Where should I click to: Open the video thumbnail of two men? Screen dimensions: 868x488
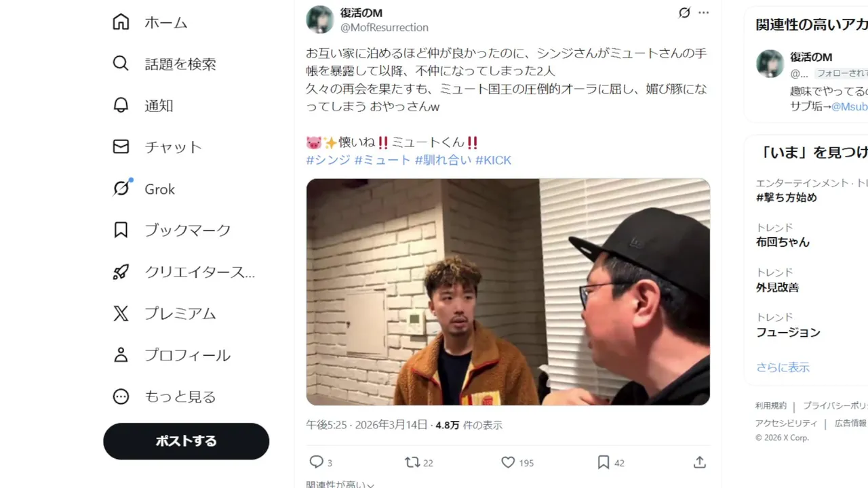coord(508,292)
